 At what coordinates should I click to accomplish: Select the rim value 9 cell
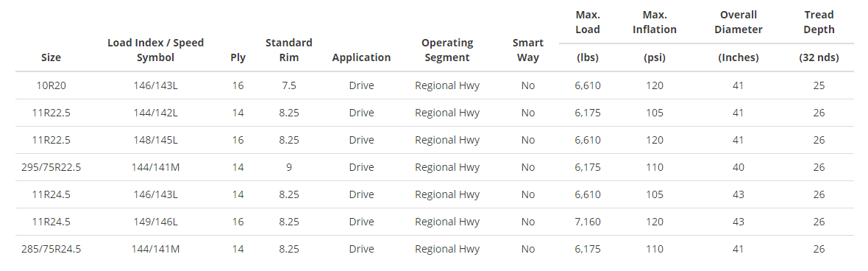click(289, 167)
